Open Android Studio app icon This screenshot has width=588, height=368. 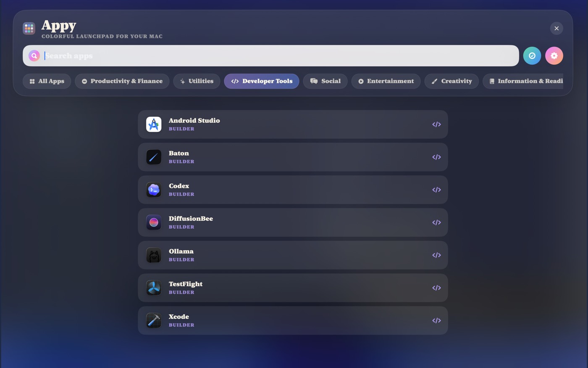click(x=154, y=124)
